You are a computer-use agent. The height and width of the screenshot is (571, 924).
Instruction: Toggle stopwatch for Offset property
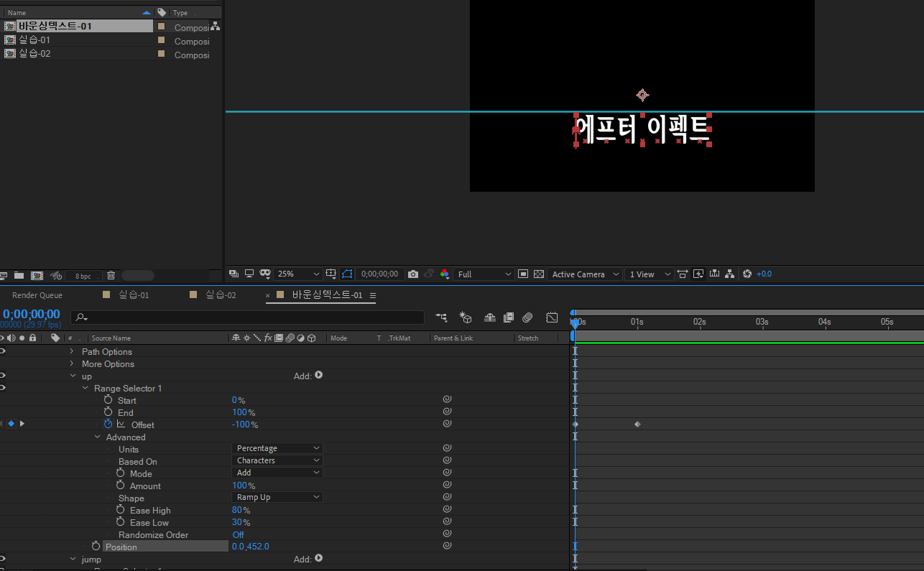108,424
